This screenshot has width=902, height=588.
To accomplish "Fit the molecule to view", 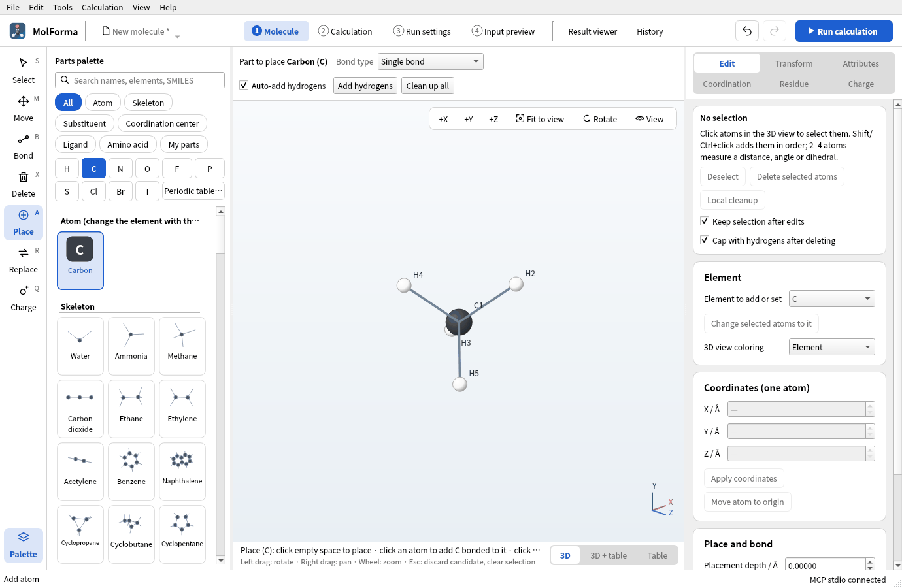I will coord(540,119).
